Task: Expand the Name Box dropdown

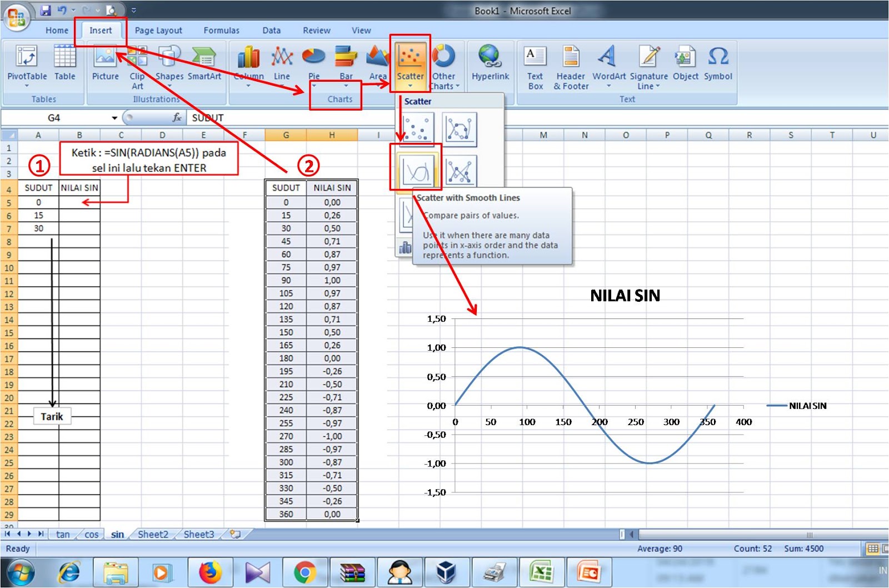Action: [x=114, y=118]
